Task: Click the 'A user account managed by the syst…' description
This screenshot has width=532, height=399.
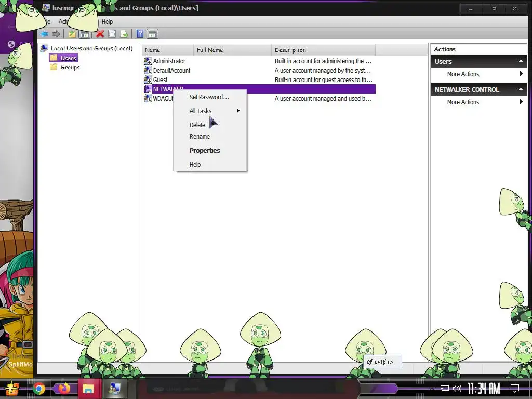Action: [x=323, y=70]
